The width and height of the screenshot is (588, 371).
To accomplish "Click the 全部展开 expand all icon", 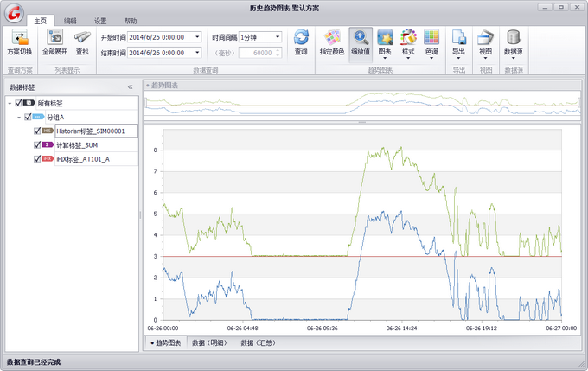I will pos(55,37).
